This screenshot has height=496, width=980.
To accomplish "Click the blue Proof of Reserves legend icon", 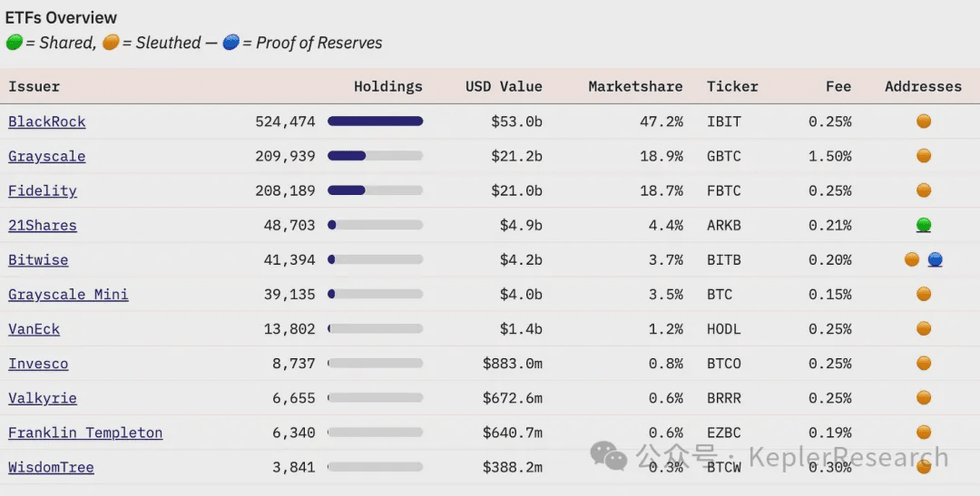I will pos(231,43).
